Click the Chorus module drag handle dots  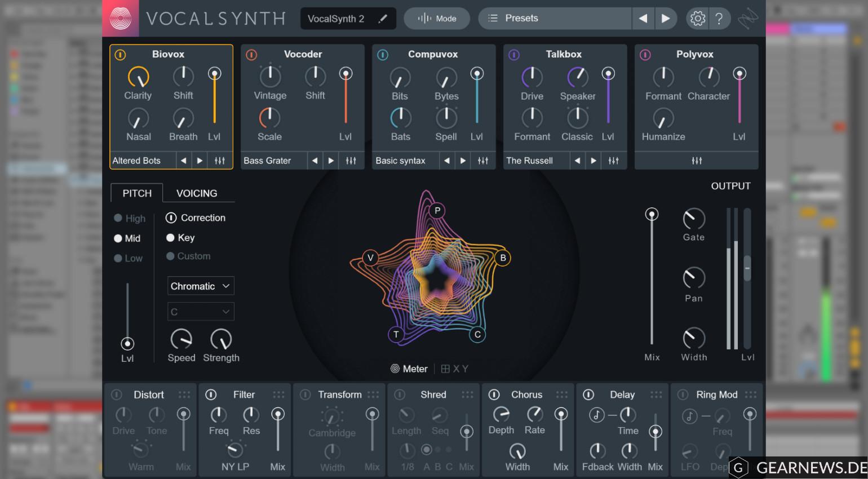click(562, 394)
